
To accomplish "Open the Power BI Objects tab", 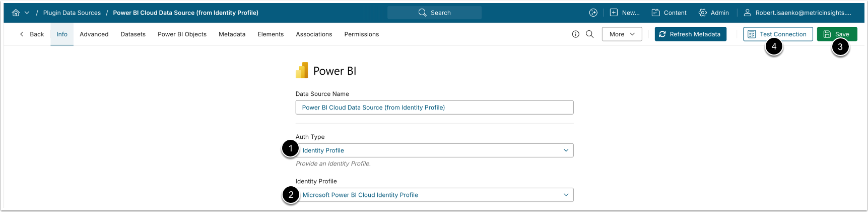I will pyautogui.click(x=182, y=34).
